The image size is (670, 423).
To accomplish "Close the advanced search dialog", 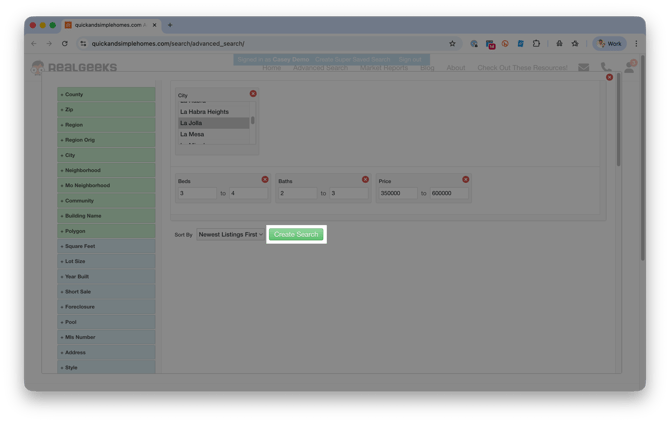I will (609, 77).
